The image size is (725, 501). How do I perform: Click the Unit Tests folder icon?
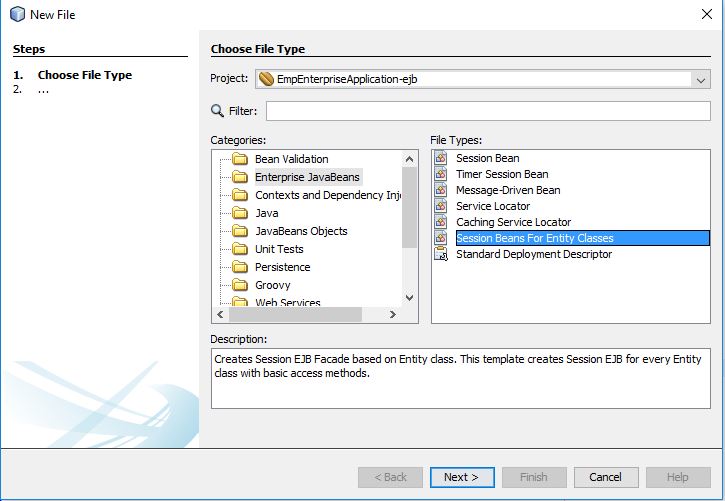tap(240, 249)
